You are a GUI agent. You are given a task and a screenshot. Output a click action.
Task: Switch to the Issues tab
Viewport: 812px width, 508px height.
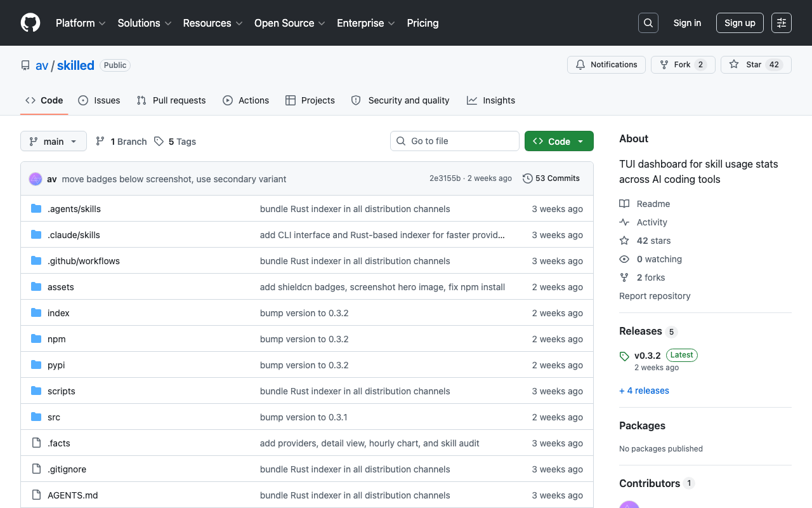(99, 100)
